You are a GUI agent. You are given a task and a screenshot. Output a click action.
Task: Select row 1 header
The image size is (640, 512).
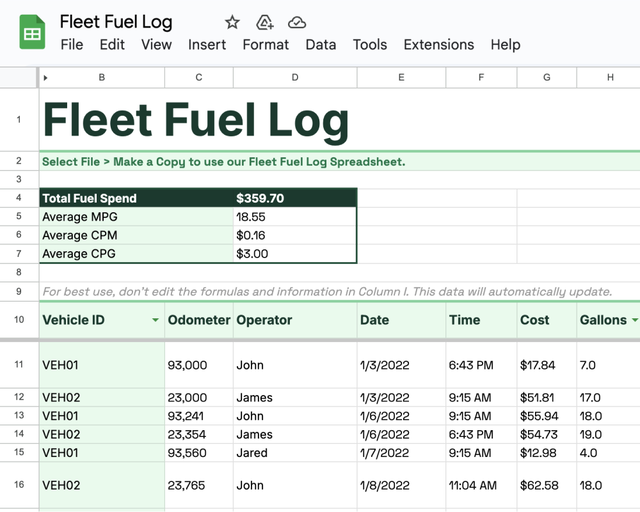coord(19,120)
